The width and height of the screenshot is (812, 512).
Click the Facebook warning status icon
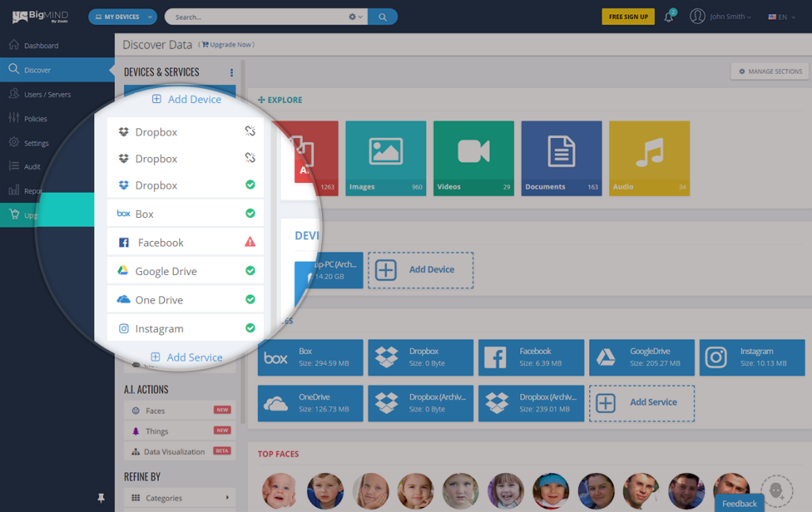click(x=250, y=242)
